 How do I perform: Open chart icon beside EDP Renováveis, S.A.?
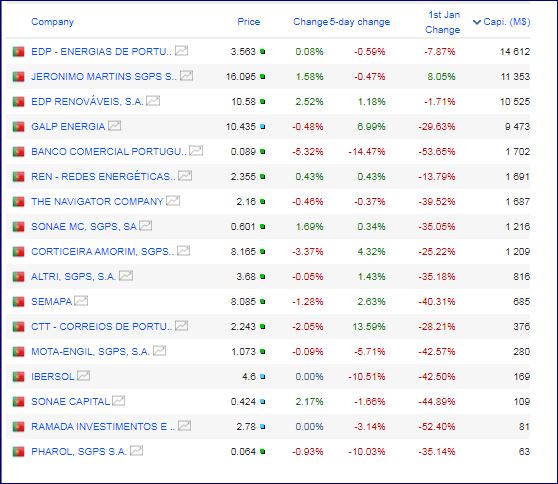(153, 101)
